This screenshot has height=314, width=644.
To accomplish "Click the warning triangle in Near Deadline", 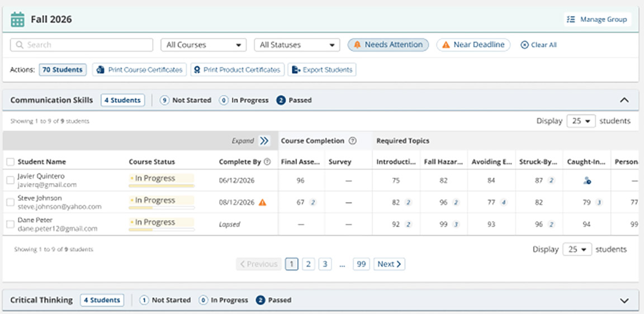I will coord(446,45).
